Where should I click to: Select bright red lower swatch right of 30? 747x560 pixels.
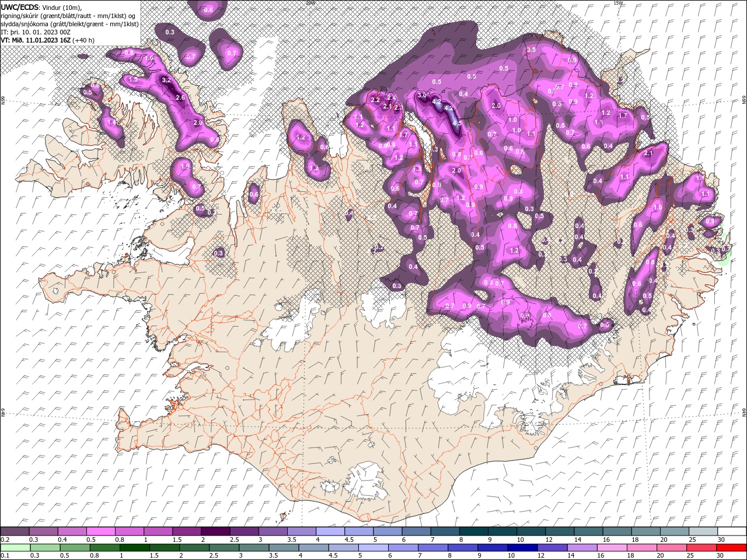[x=732, y=548]
